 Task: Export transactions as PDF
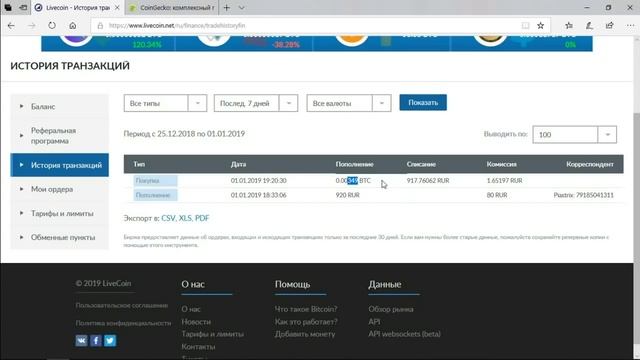202,218
